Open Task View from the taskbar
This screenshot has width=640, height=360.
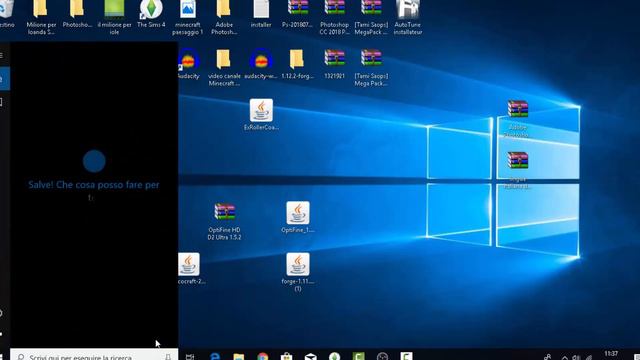pos(189,356)
